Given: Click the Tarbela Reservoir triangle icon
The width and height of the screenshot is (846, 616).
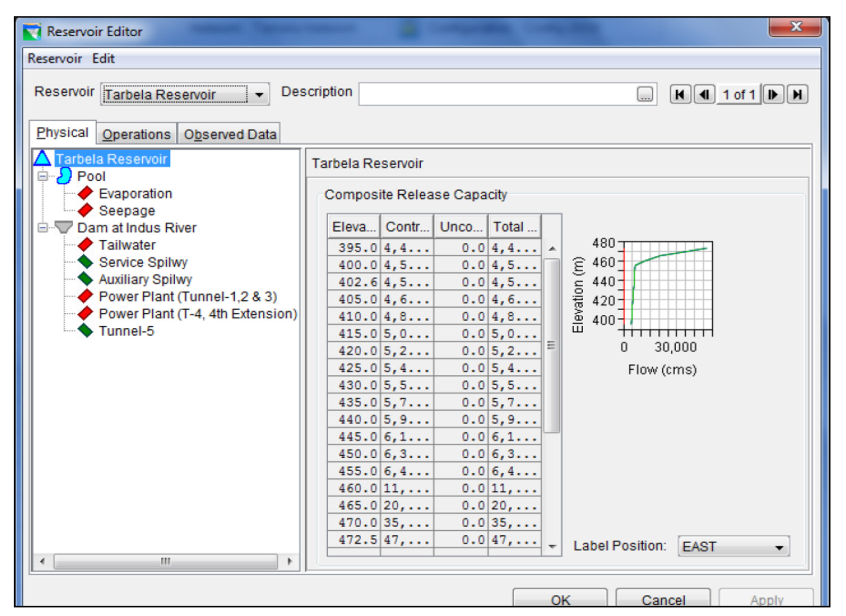Looking at the screenshot, I should 42,159.
